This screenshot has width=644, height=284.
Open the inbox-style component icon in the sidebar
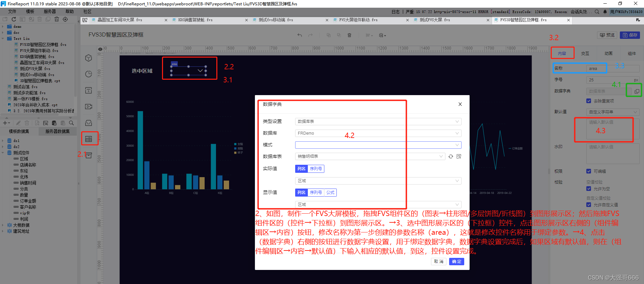pyautogui.click(x=89, y=123)
